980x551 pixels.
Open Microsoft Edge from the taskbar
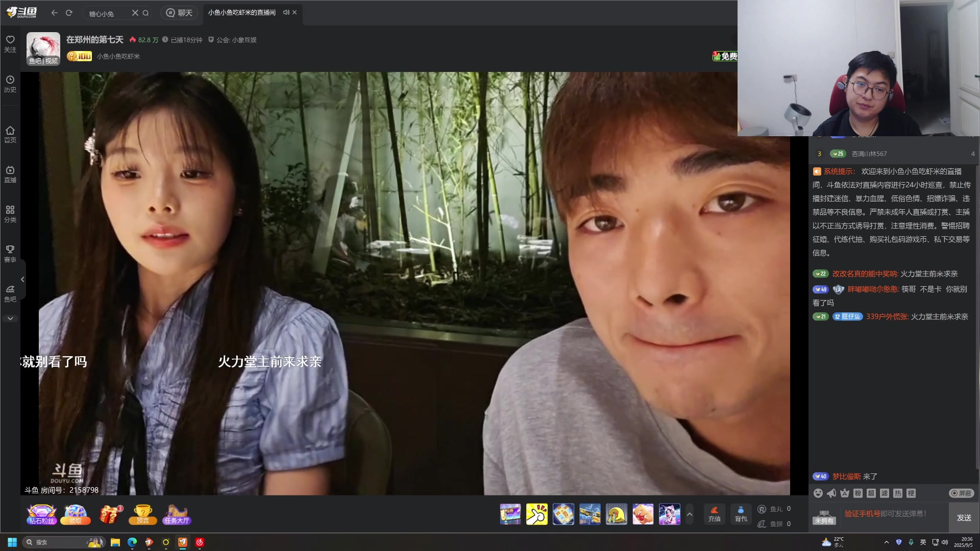point(132,542)
